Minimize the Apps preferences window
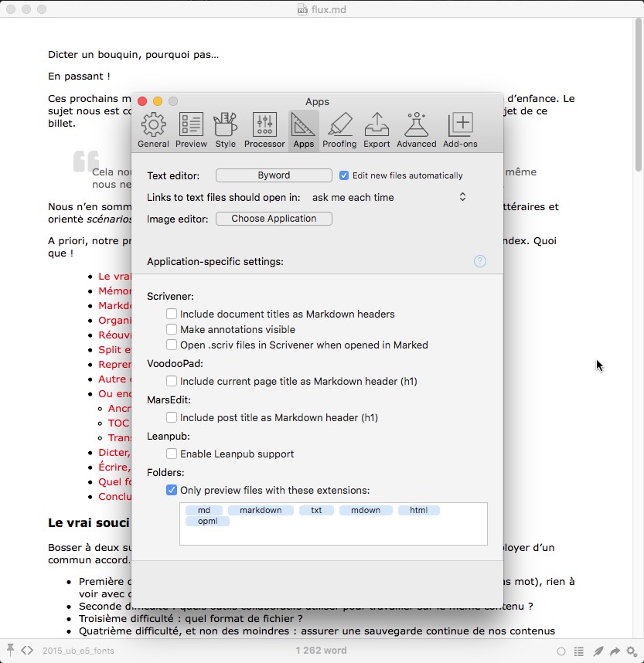Viewport: 644px width, 663px height. click(x=158, y=101)
